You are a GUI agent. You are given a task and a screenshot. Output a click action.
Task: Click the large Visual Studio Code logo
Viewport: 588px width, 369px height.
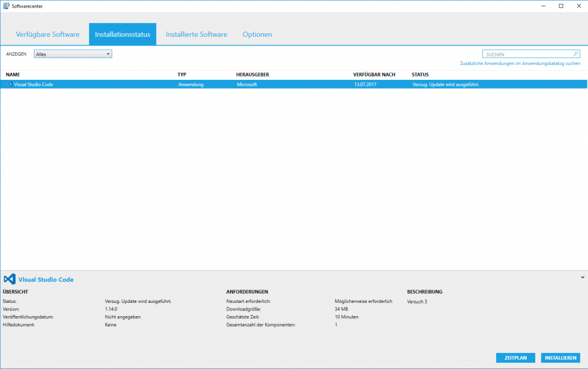[x=9, y=279]
